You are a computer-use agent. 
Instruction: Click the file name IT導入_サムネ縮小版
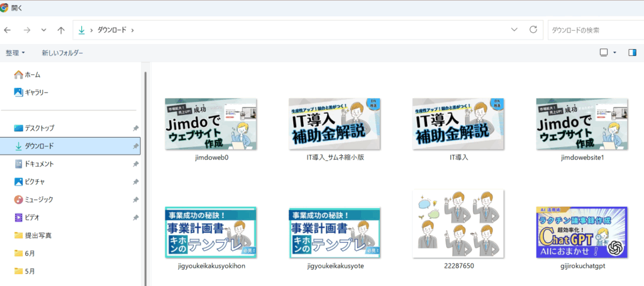[x=335, y=158]
